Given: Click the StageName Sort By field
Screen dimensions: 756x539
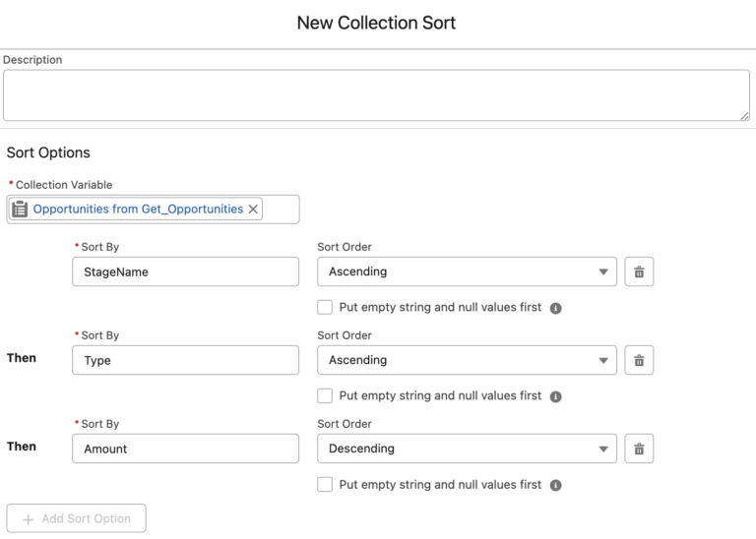Looking at the screenshot, I should [x=185, y=271].
